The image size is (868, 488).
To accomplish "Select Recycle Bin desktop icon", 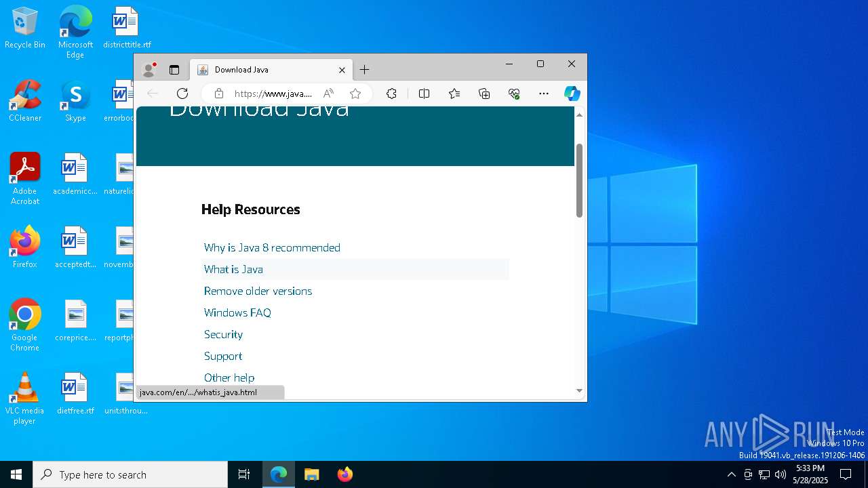I will [25, 28].
